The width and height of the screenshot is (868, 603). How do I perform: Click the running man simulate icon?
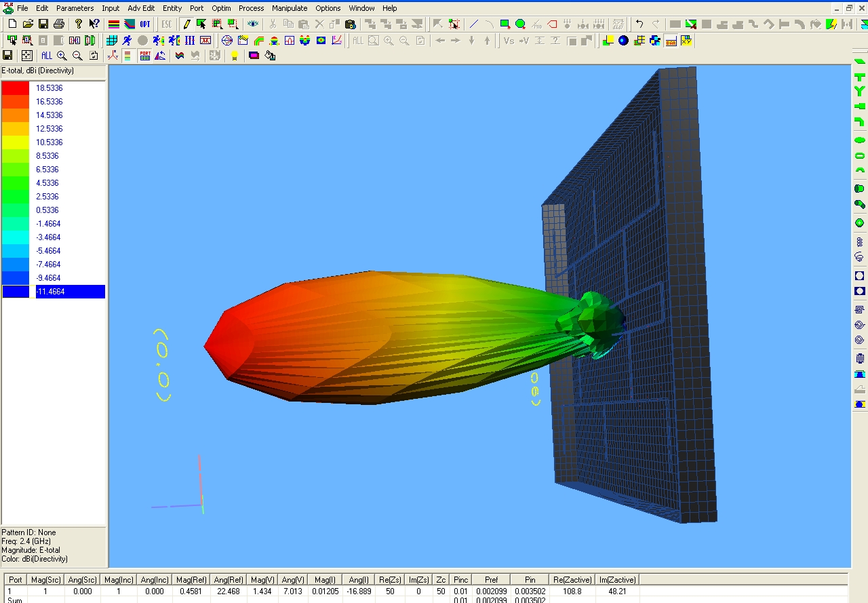click(x=127, y=40)
